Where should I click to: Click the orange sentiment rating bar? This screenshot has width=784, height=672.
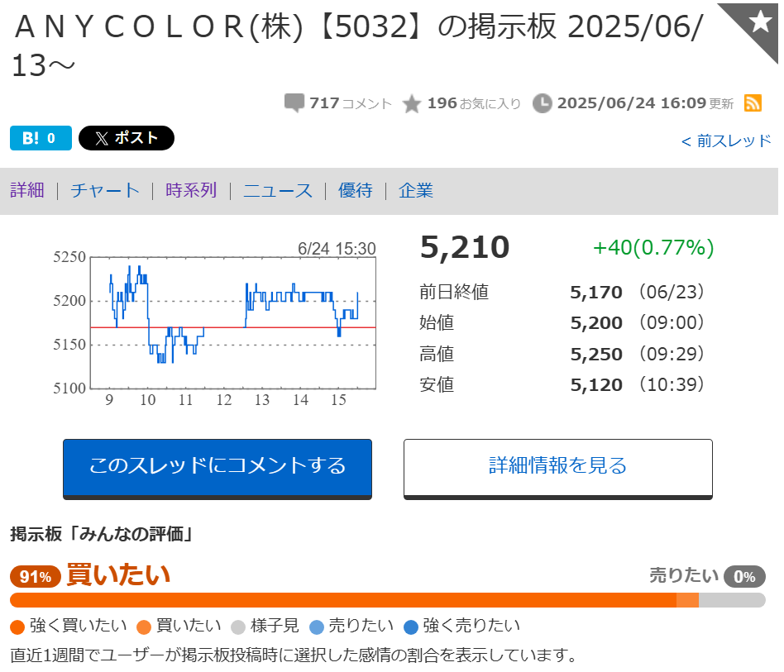tap(388, 600)
